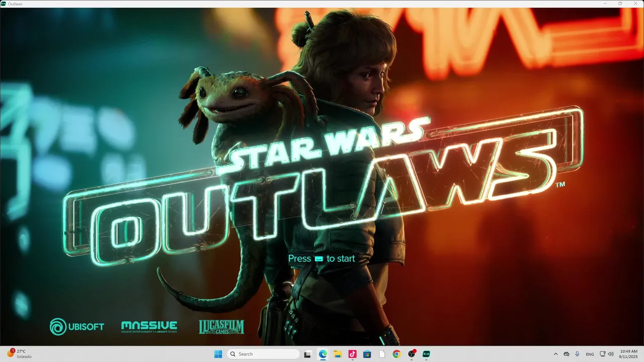Open the clock showing 10:49 AM

[628, 354]
